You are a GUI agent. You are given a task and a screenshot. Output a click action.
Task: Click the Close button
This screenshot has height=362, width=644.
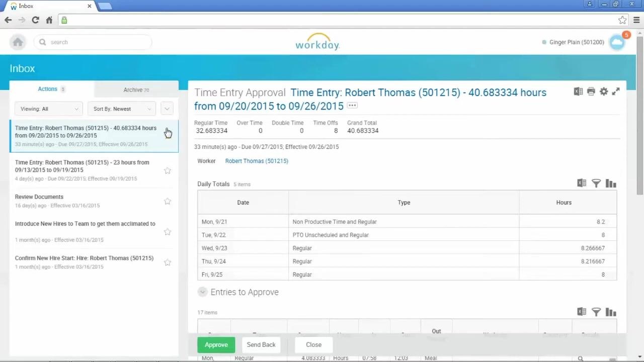coord(313,345)
